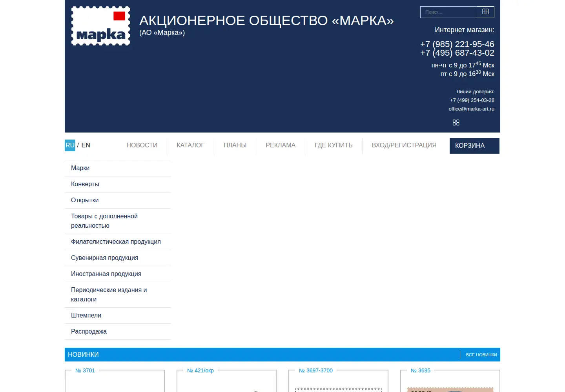
Task: Open the РЕКЛАМА page
Action: pyautogui.click(x=281, y=145)
